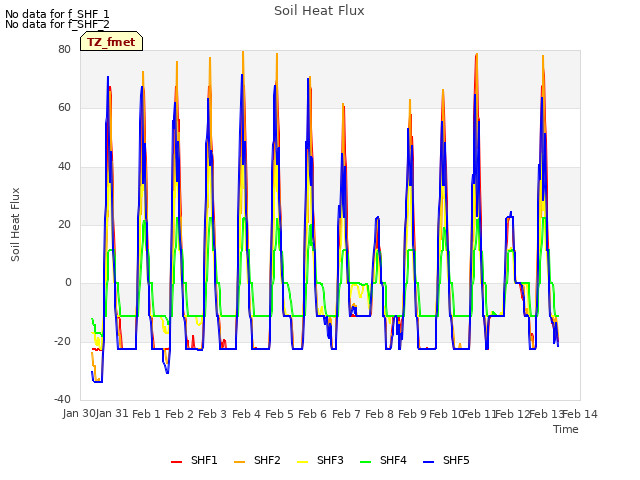Click the Feb 10 x-axis label
The height and width of the screenshot is (480, 640).
coord(446,414)
